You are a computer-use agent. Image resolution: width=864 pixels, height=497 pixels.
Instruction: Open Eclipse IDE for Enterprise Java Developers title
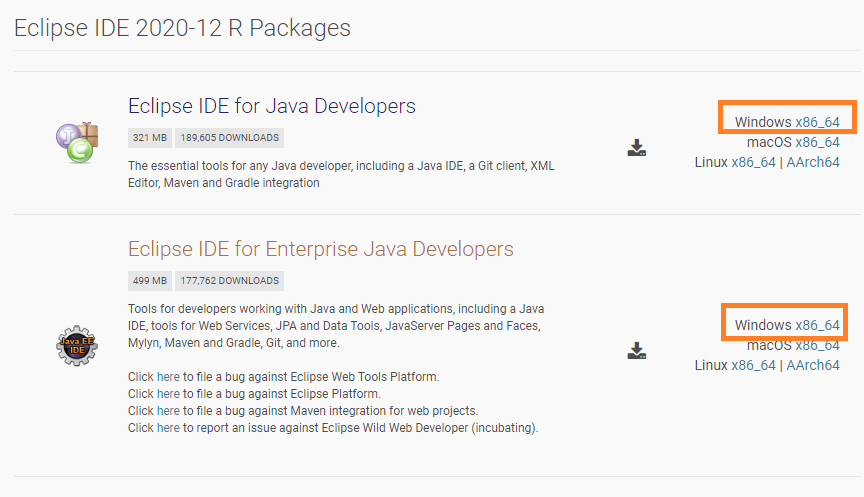[x=321, y=249]
